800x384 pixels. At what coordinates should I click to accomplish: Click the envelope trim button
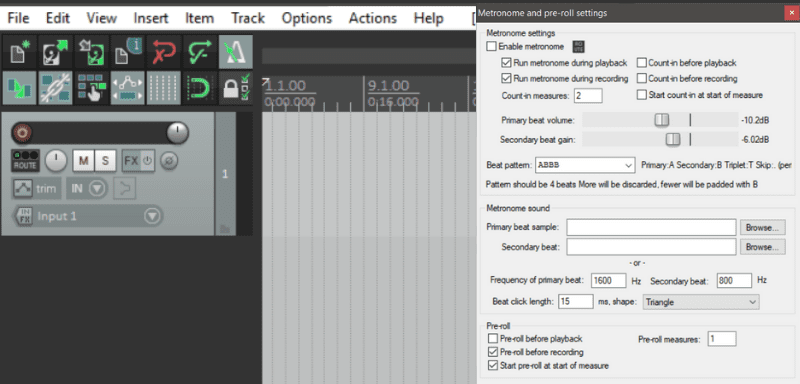(36, 189)
